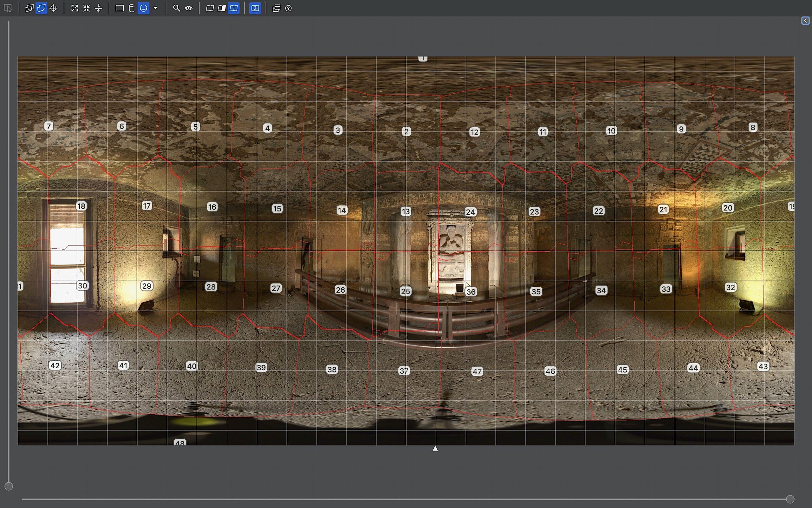The width and height of the screenshot is (812, 508).
Task: Expand the collapsed side panel chevron
Action: (805, 21)
